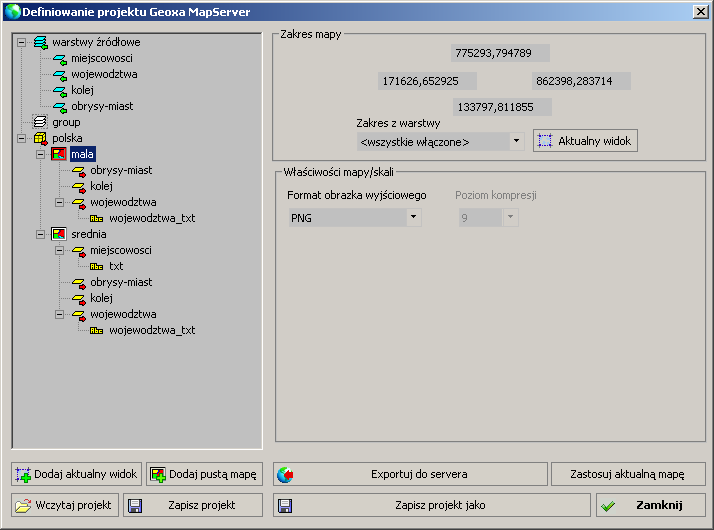Open the Format obrazka wyjściowego dropdown

pyautogui.click(x=413, y=217)
